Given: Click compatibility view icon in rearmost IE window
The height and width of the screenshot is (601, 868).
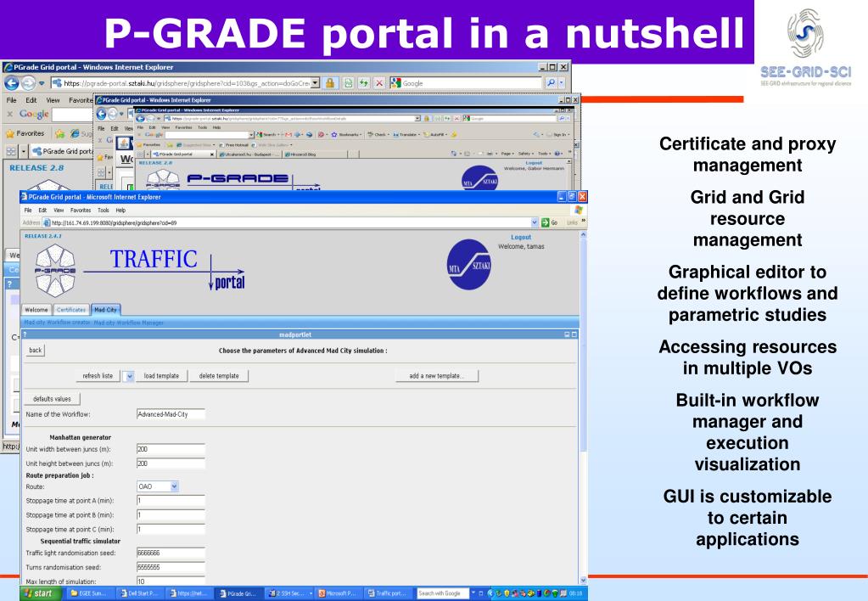Looking at the screenshot, I should tap(348, 83).
